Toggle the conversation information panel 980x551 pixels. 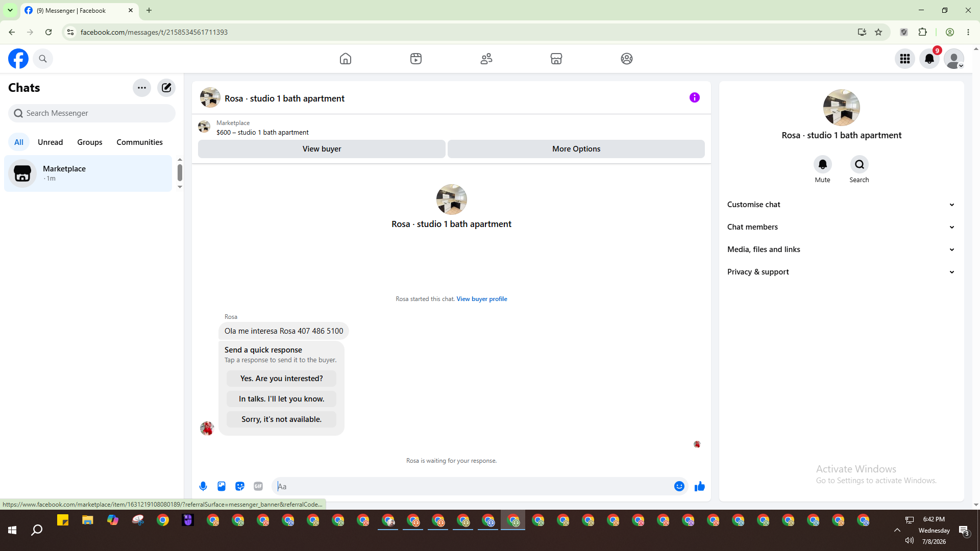(x=695, y=97)
